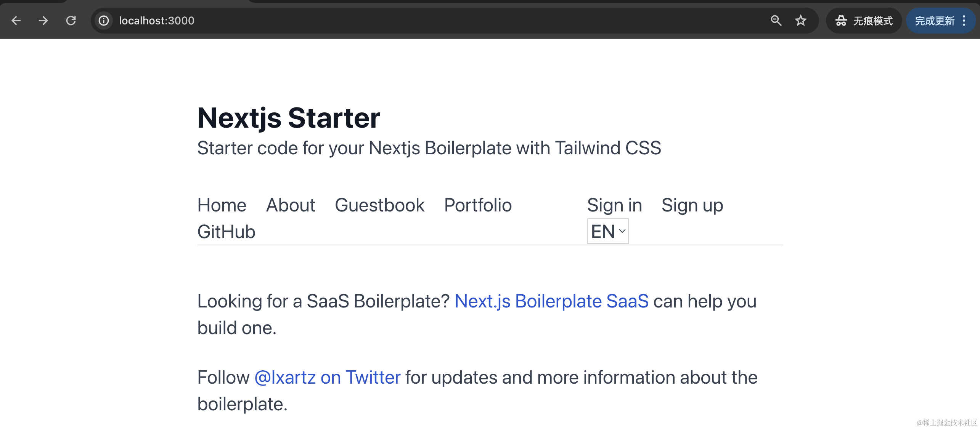Navigate to the Guestbook page
This screenshot has height=429, width=980.
379,205
